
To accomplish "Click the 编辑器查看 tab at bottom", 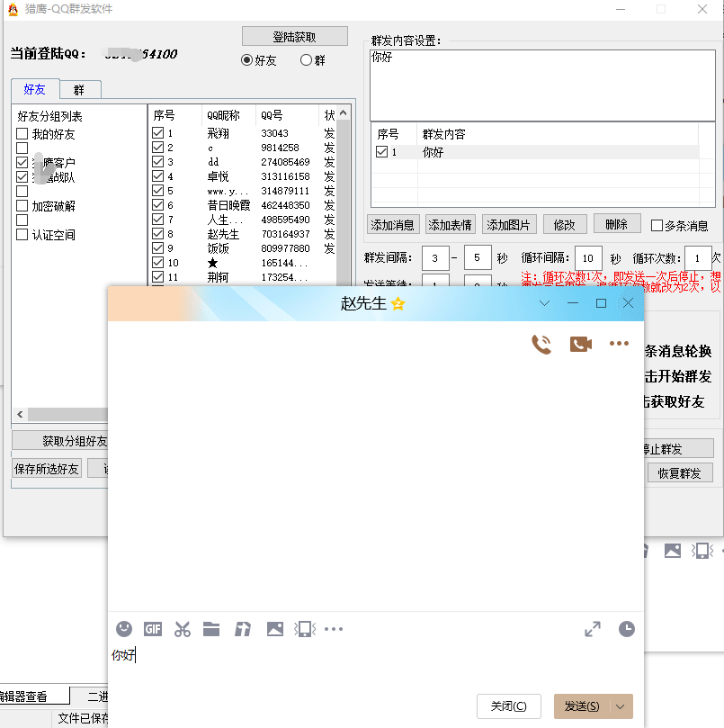I will coord(35,696).
